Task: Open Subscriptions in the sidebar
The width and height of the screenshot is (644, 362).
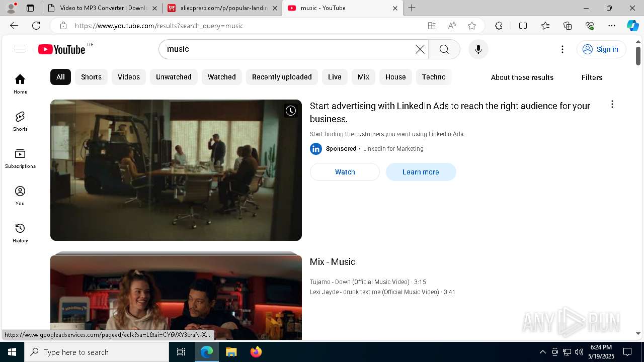Action: 20,158
